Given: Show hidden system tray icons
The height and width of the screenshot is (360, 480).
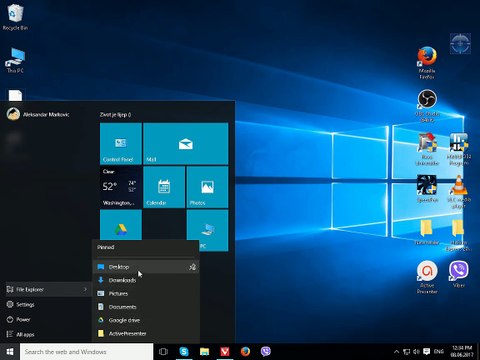Looking at the screenshot, I should point(396,352).
